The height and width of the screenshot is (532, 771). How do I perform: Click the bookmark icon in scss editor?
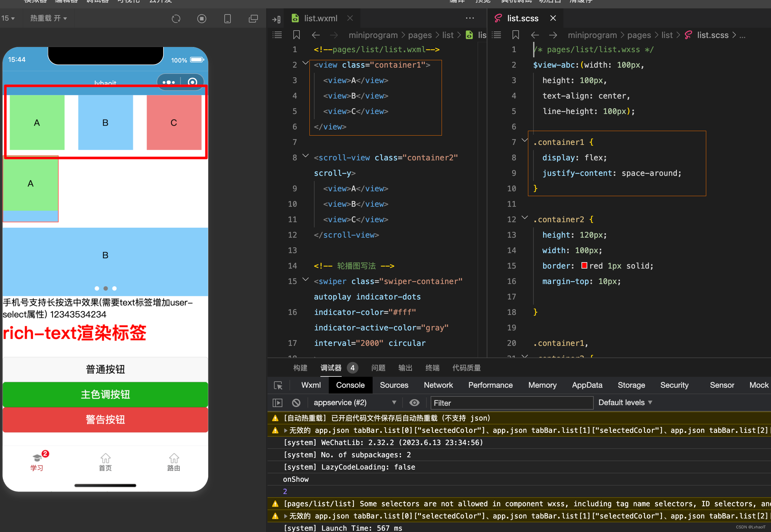click(x=515, y=35)
